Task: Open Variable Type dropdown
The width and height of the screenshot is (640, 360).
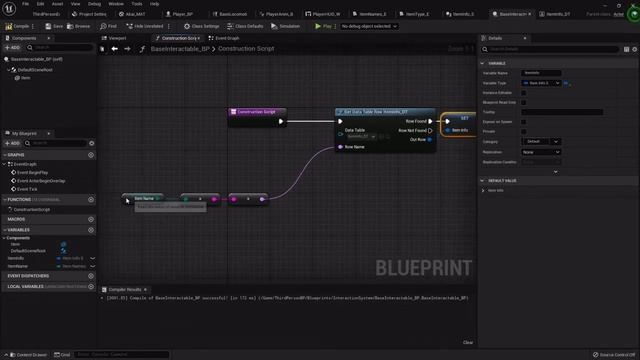Action: pos(542,83)
